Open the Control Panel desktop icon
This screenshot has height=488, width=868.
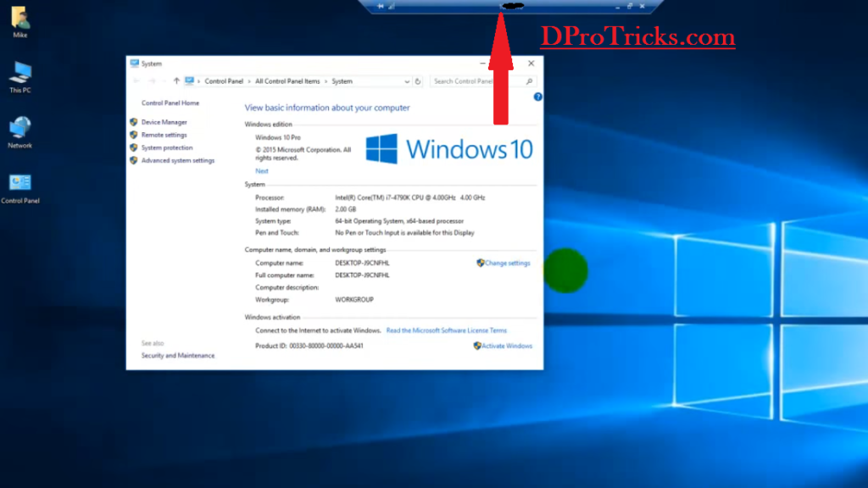click(x=20, y=188)
